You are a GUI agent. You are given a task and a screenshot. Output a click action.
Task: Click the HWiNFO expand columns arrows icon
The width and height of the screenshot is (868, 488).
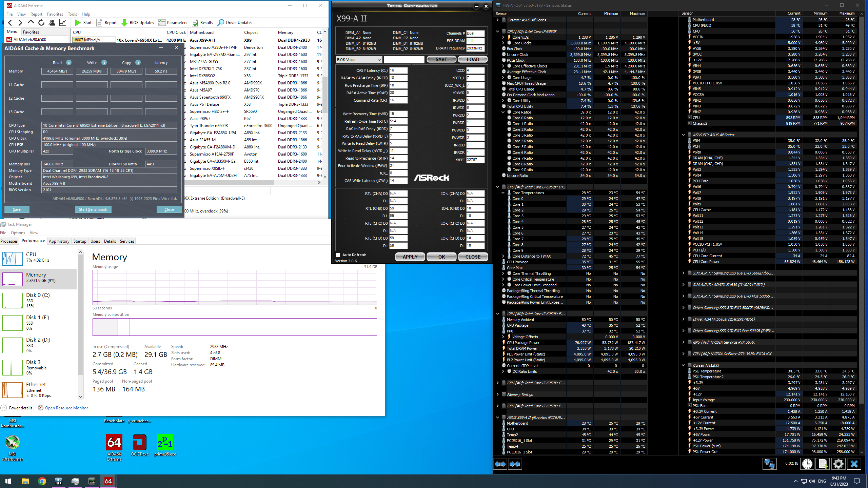pos(500,464)
